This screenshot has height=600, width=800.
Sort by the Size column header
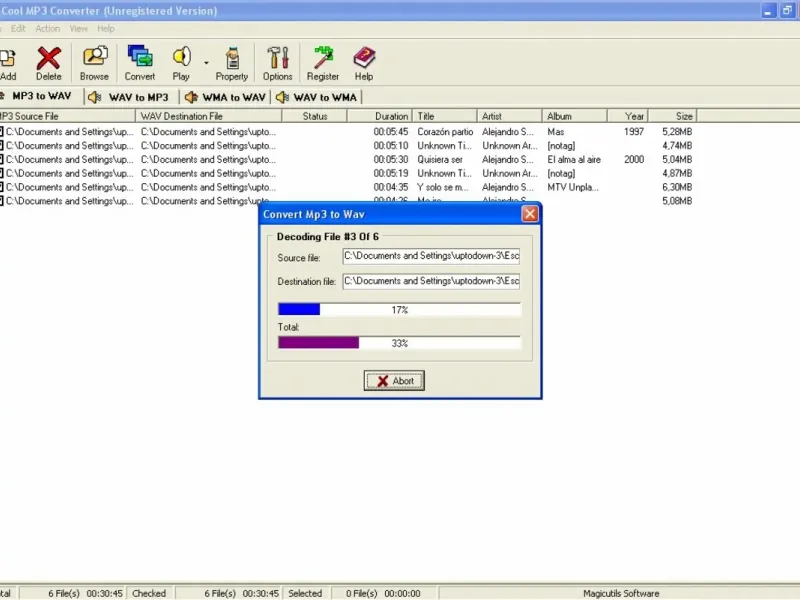(672, 116)
